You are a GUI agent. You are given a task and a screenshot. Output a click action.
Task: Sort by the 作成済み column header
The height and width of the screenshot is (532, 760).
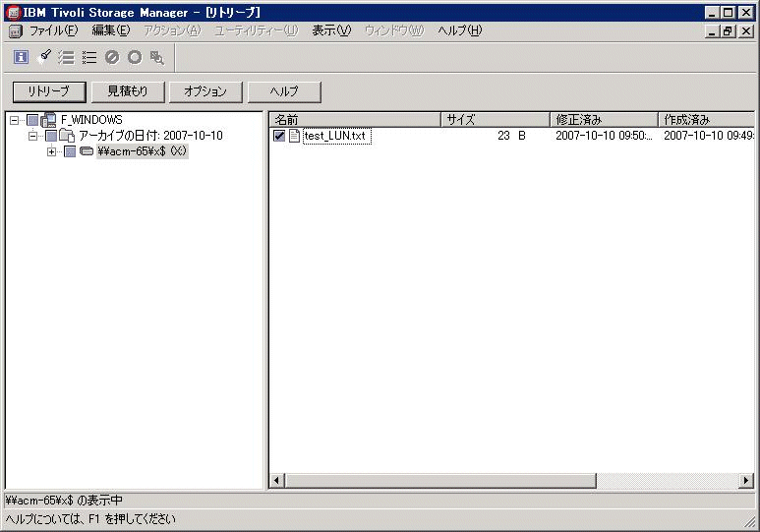coord(706,120)
